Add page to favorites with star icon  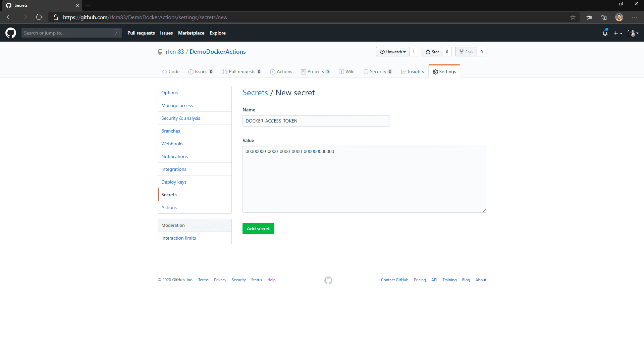(x=573, y=17)
